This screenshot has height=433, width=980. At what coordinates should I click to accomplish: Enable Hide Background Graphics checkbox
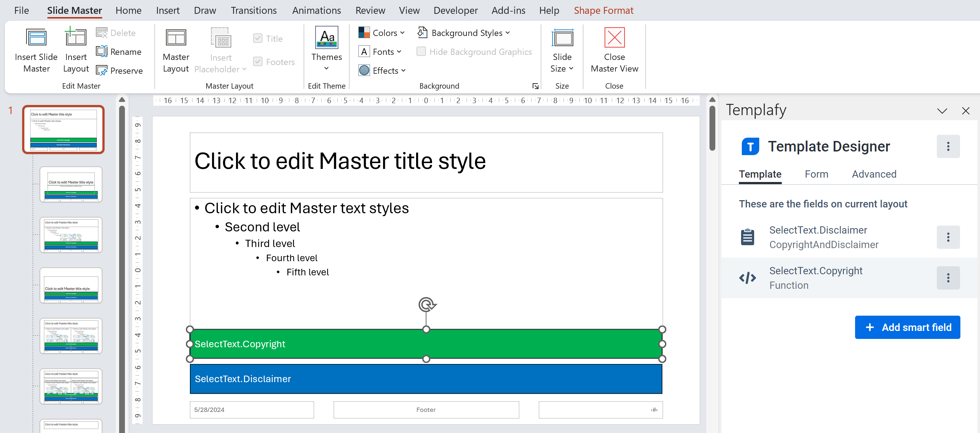[421, 51]
